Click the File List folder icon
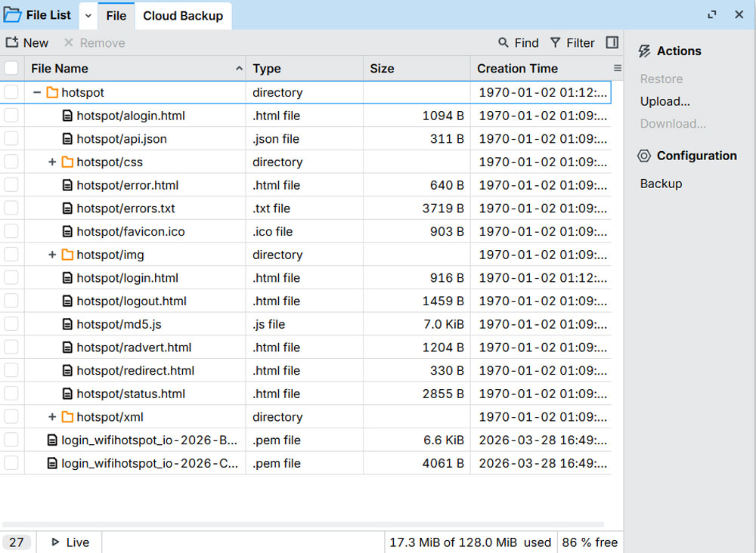The image size is (756, 553). click(x=13, y=15)
